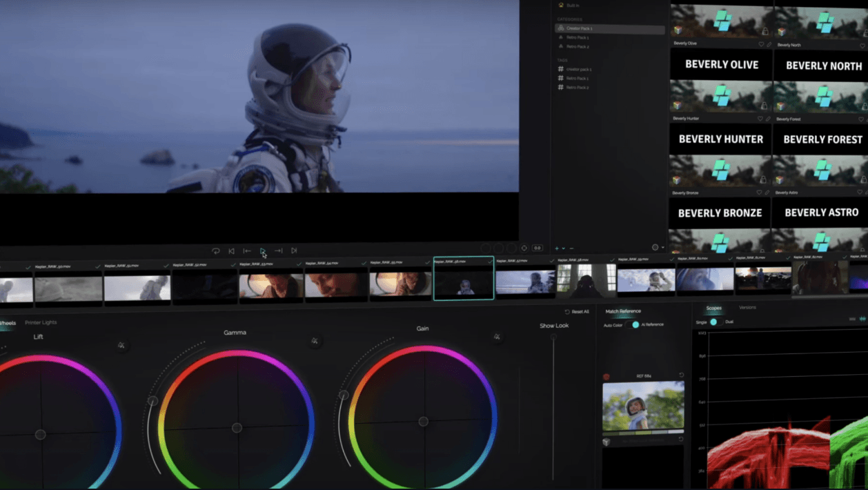
Task: Reset the Gamma wheel with its reset icon
Action: click(x=315, y=341)
